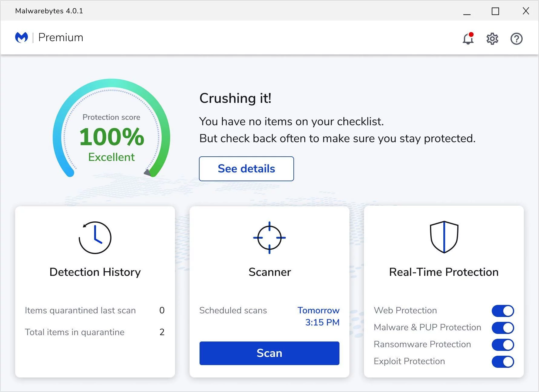Disable Exploit Protection
This screenshot has width=539, height=392.
[x=503, y=361]
